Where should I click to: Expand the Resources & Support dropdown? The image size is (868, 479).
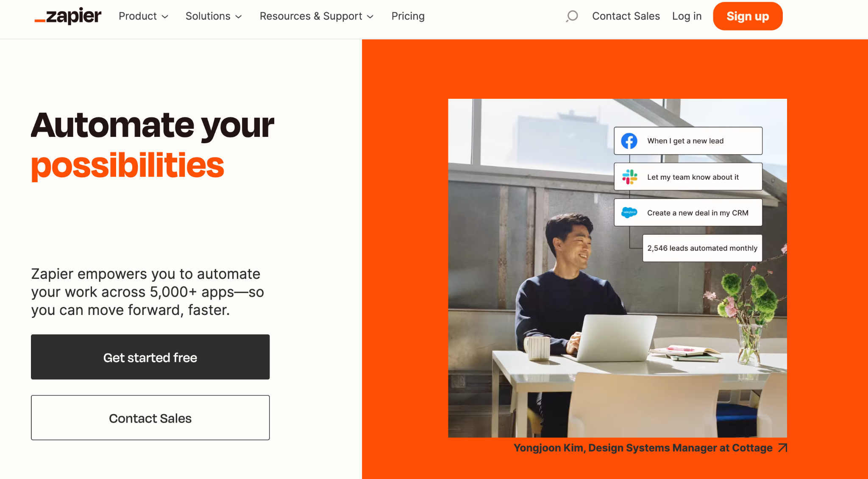point(317,16)
